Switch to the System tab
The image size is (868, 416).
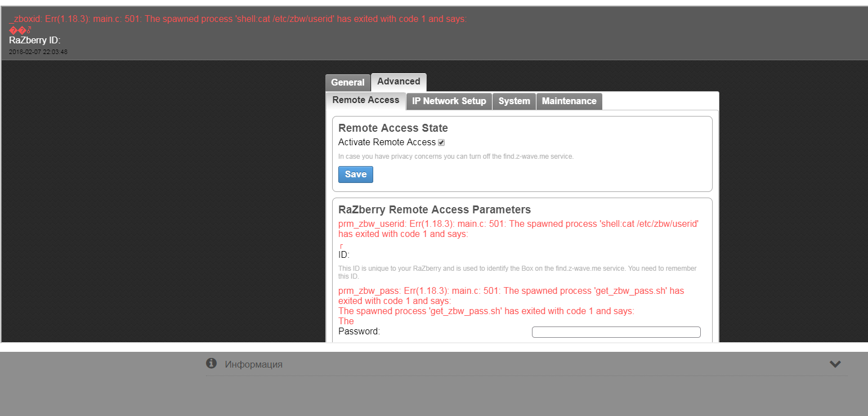(x=514, y=101)
